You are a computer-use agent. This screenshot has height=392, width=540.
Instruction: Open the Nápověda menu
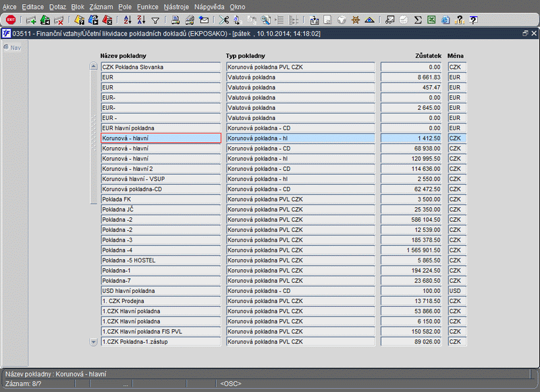click(x=209, y=7)
